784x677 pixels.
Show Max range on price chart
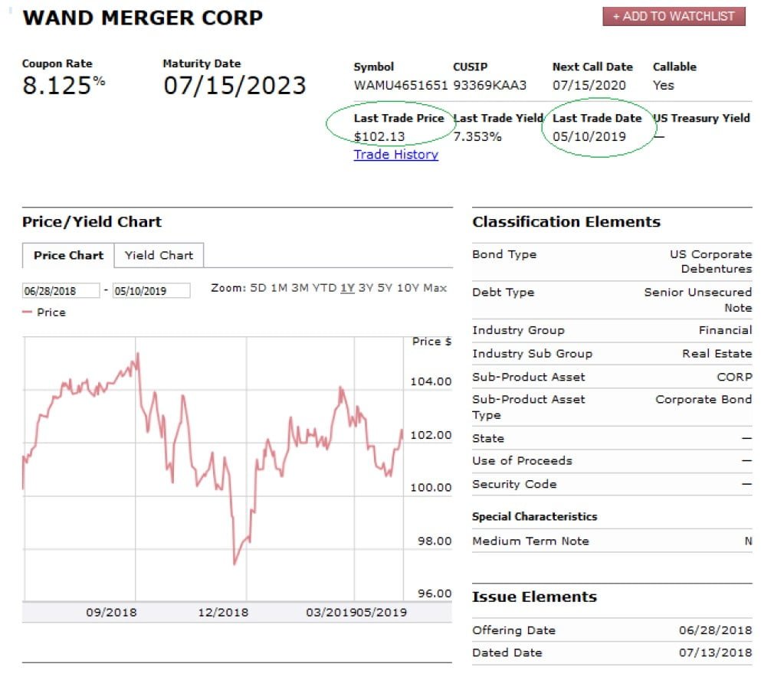click(435, 288)
